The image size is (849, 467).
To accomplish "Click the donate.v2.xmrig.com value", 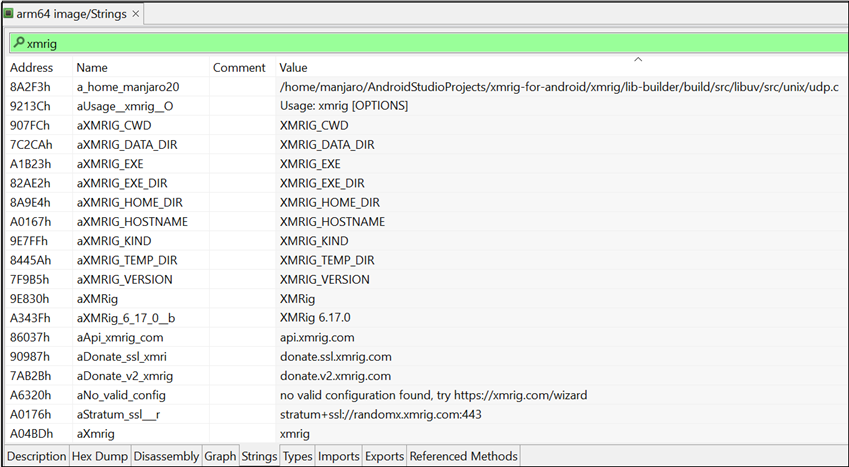I will (335, 375).
